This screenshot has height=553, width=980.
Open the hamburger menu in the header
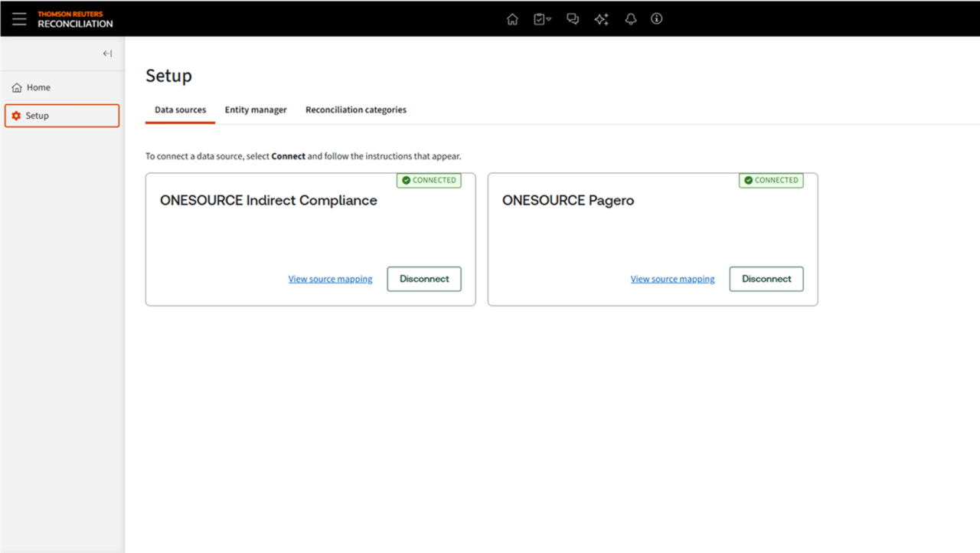[19, 19]
